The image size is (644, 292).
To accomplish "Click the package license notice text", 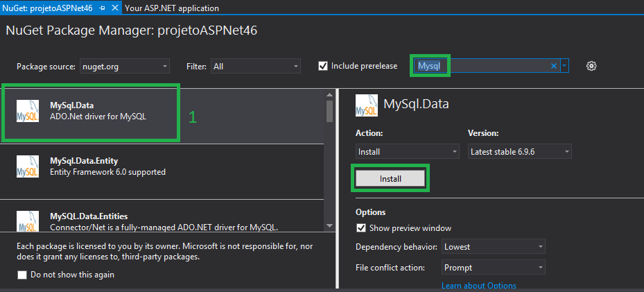I will tap(166, 252).
